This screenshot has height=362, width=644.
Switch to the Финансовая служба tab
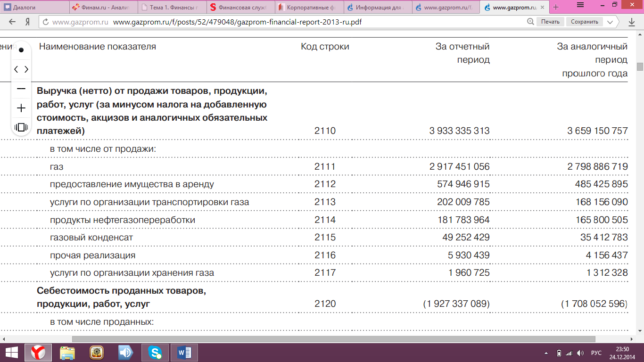240,7
